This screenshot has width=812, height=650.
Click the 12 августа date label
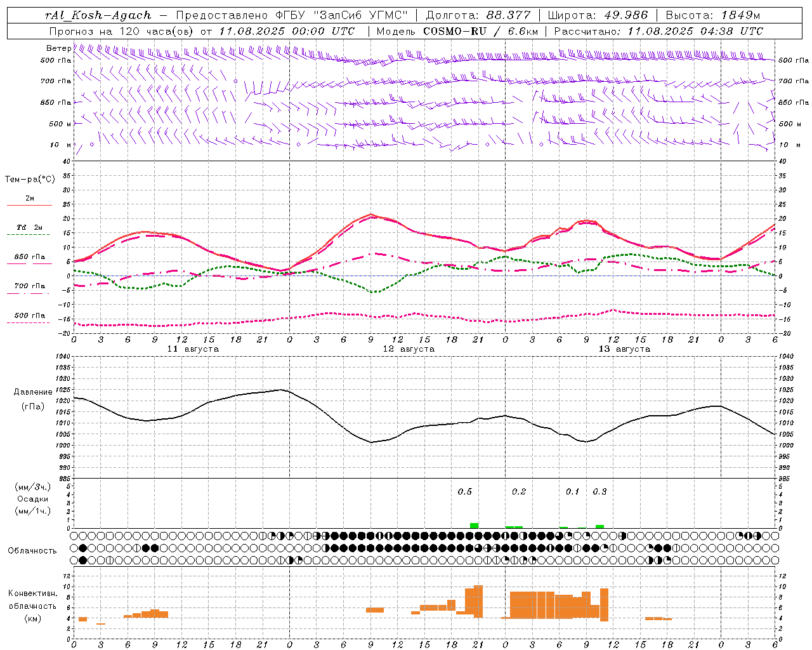409,349
